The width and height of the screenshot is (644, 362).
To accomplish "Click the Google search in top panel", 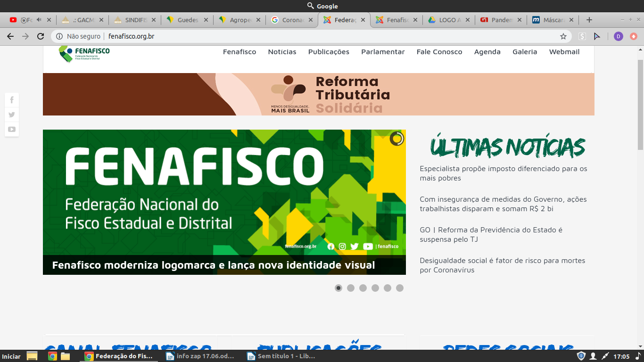I will click(322, 6).
